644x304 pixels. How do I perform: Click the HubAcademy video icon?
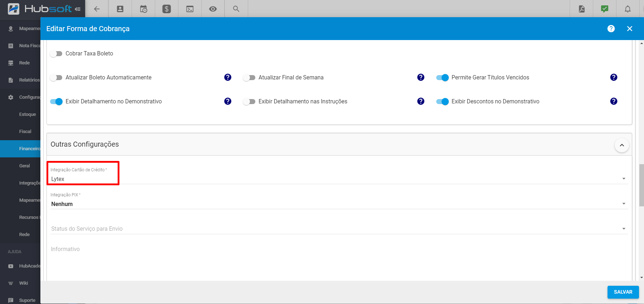(x=11, y=266)
